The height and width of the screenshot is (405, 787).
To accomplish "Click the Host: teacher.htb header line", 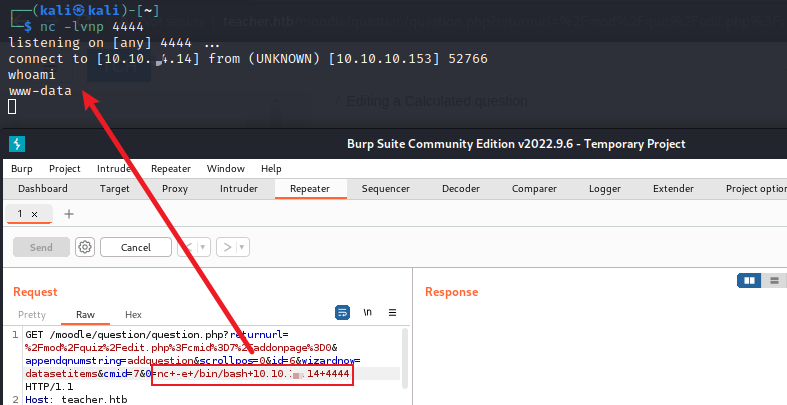I will click(76, 399).
